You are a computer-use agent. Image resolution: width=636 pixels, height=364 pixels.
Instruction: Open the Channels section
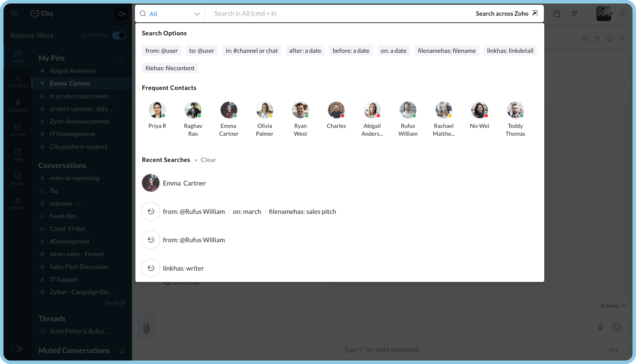(x=17, y=104)
